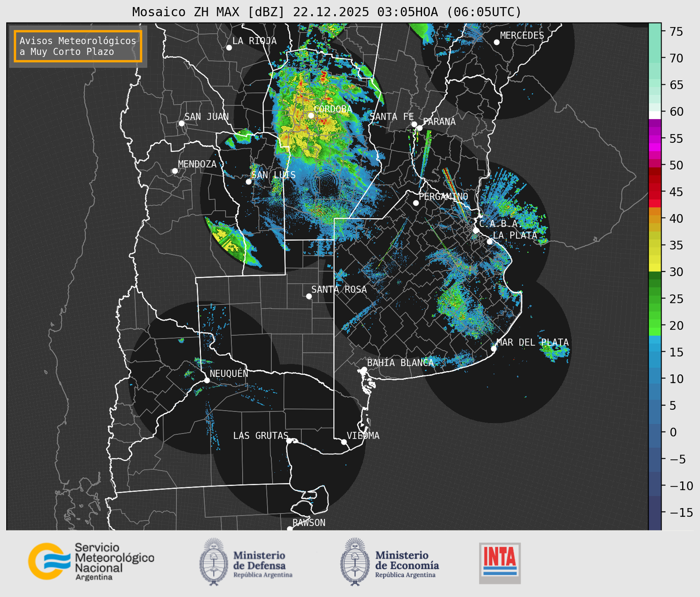This screenshot has width=700, height=597.
Task: Click the green 25 dBZ color on the scale
Action: tap(655, 299)
